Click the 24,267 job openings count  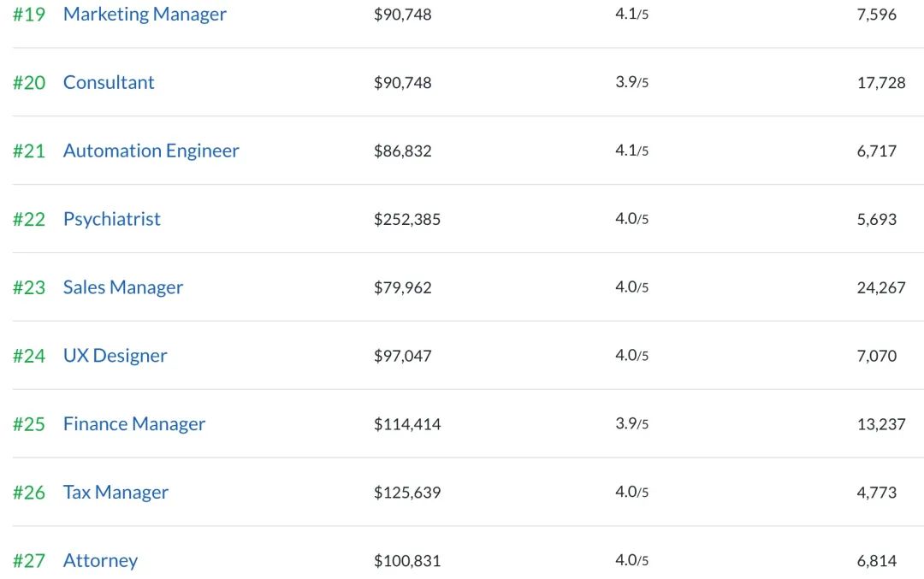click(880, 287)
